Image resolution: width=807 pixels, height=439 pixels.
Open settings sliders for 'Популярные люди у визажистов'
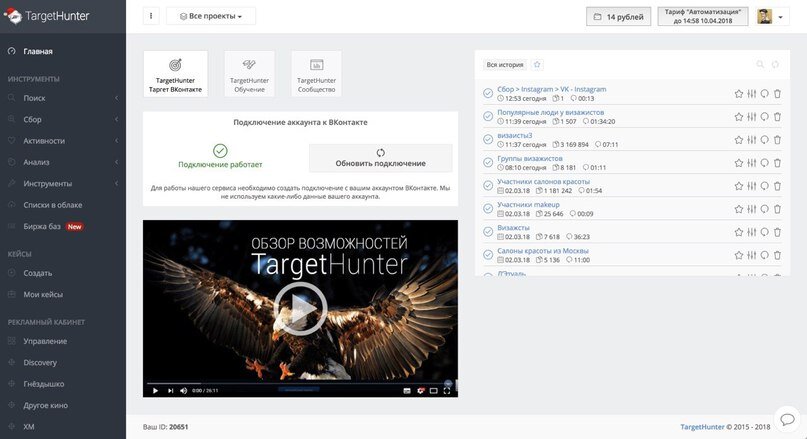tap(752, 117)
